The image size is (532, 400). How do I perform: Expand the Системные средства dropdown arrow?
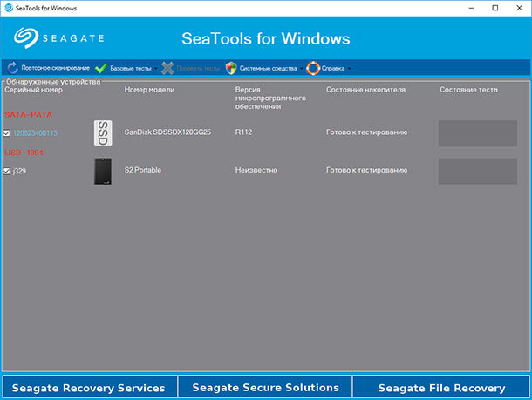pyautogui.click(x=301, y=69)
